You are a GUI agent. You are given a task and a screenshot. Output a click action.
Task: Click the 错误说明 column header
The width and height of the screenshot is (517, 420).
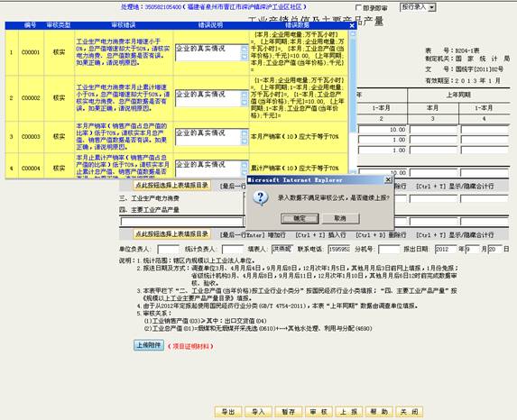211,25
